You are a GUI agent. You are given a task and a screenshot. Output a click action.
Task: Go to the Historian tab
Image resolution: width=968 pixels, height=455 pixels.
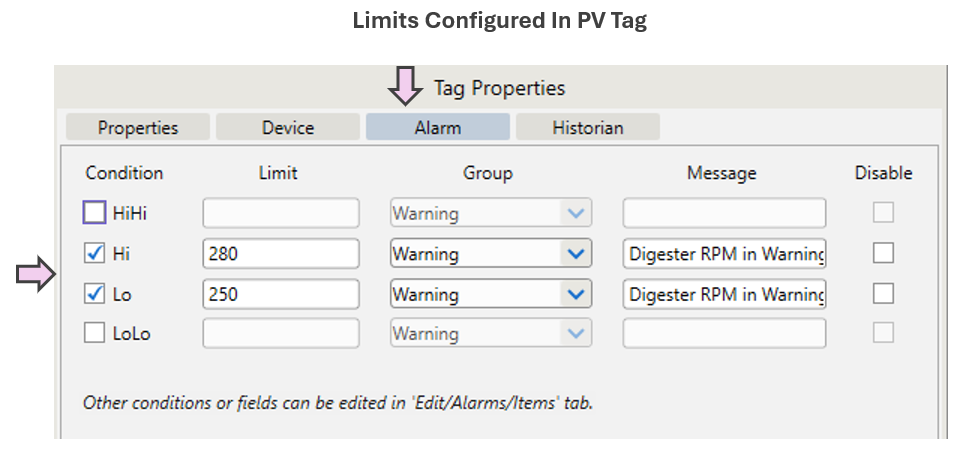coord(588,127)
